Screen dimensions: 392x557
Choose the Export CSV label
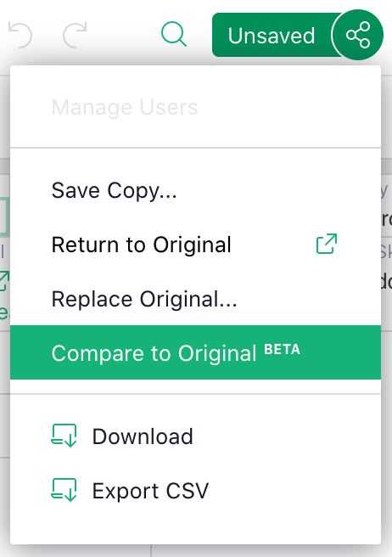click(150, 491)
